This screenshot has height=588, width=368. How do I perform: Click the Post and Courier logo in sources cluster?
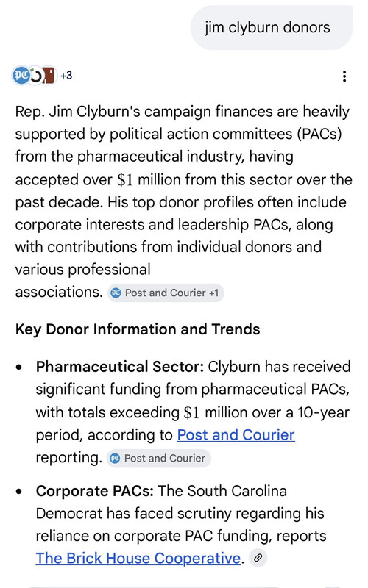coord(21,76)
